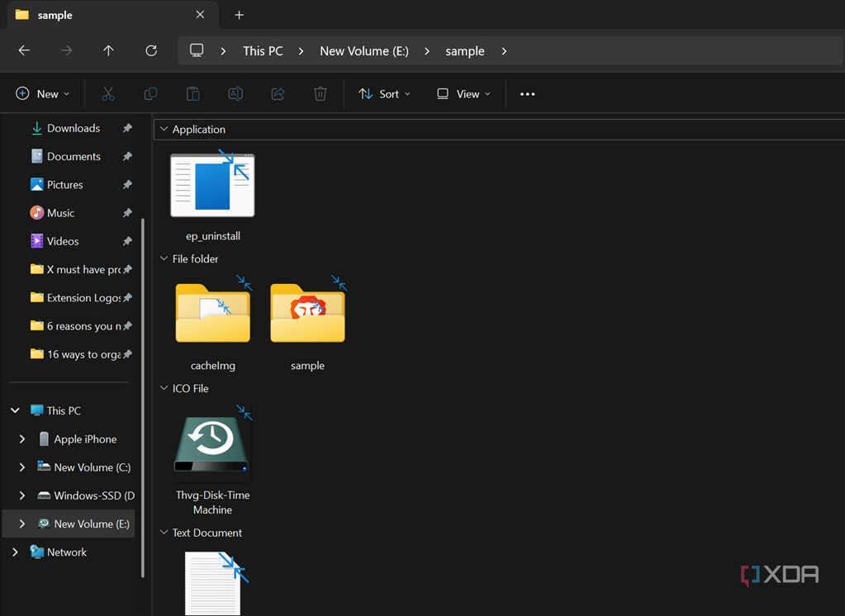Open a new tab with plus button
The width and height of the screenshot is (845, 616).
[x=240, y=15]
